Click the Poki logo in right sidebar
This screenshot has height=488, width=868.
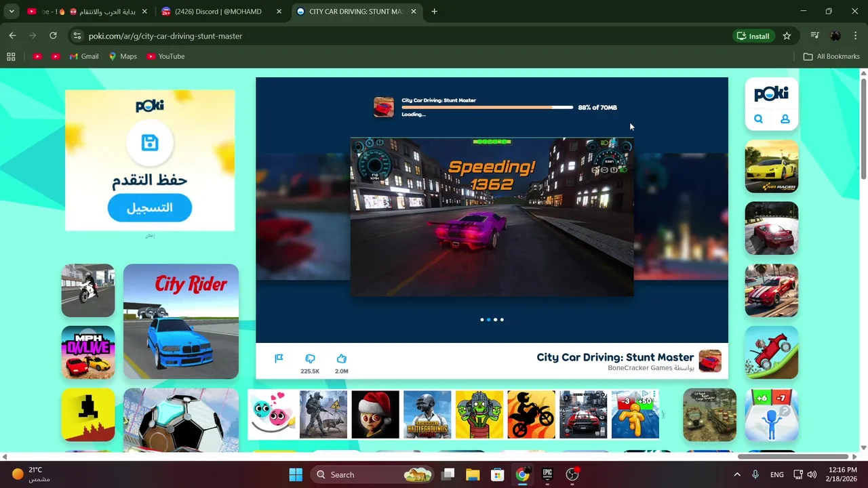[772, 94]
